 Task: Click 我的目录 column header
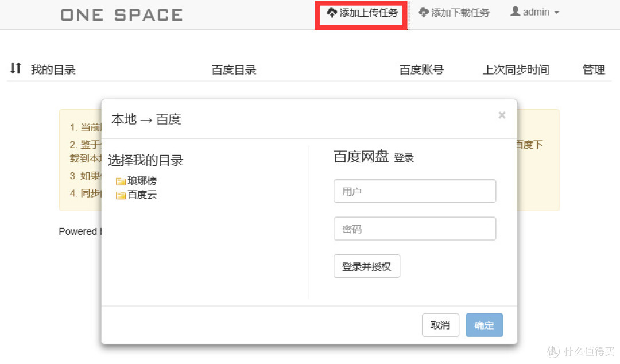point(53,70)
